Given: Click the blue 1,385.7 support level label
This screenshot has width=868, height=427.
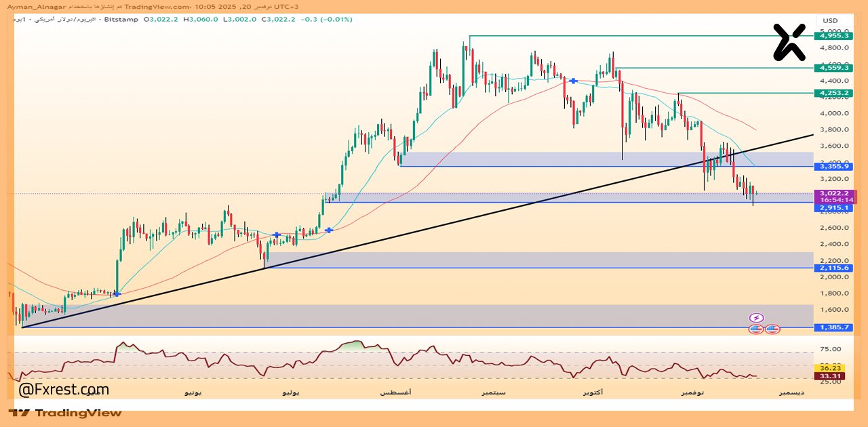Looking at the screenshot, I should [x=833, y=328].
